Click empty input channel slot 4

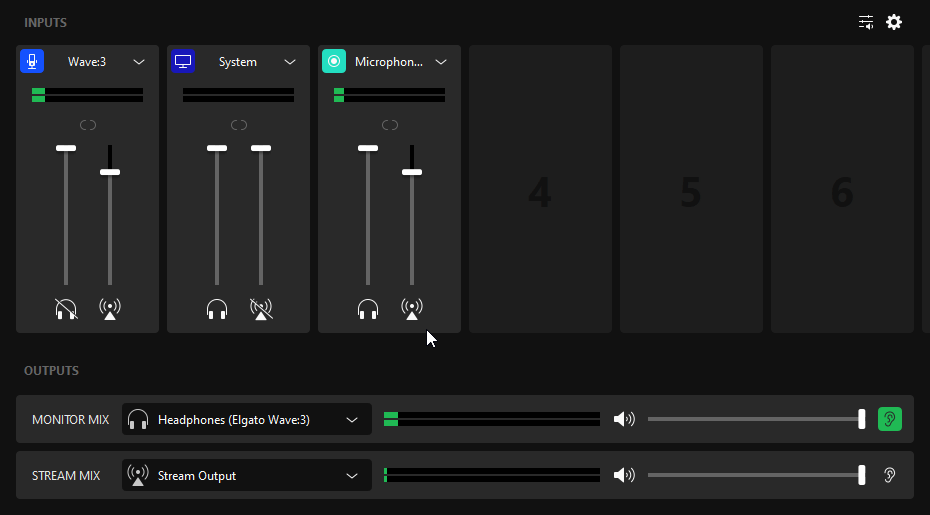tap(540, 189)
